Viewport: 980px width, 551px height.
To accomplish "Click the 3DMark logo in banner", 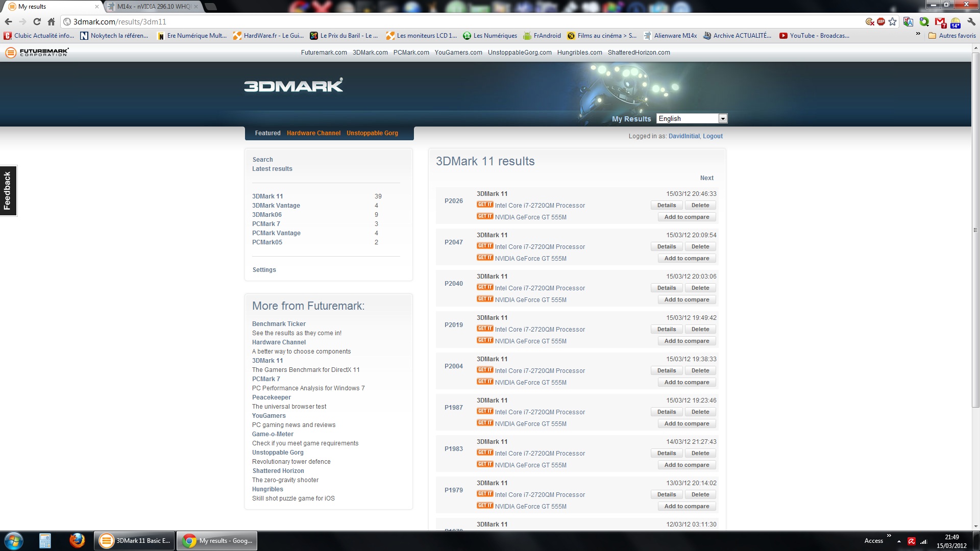I will click(293, 85).
